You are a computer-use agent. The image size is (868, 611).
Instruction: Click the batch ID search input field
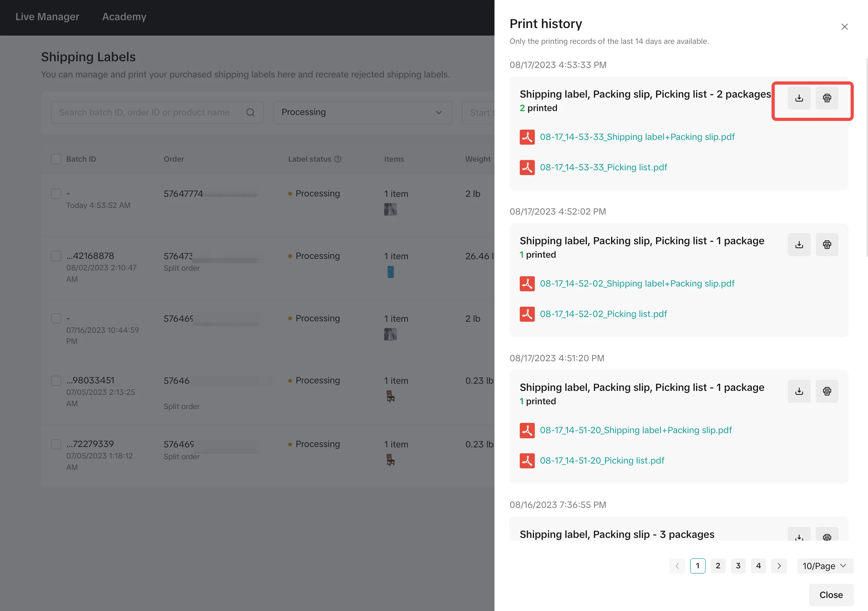coord(146,112)
